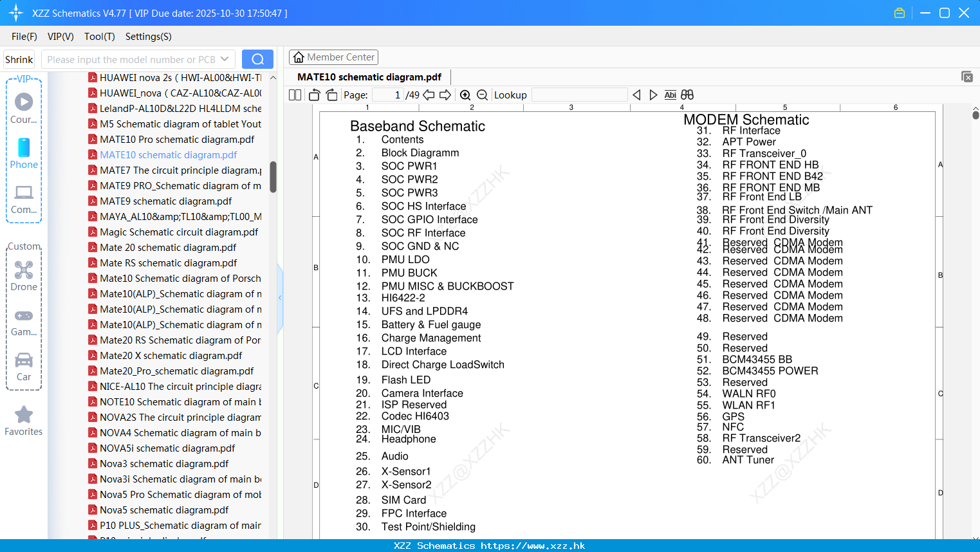Screen dimensions: 980x552
Task: Click the detach window icon right of the document tab
Action: tap(967, 77)
